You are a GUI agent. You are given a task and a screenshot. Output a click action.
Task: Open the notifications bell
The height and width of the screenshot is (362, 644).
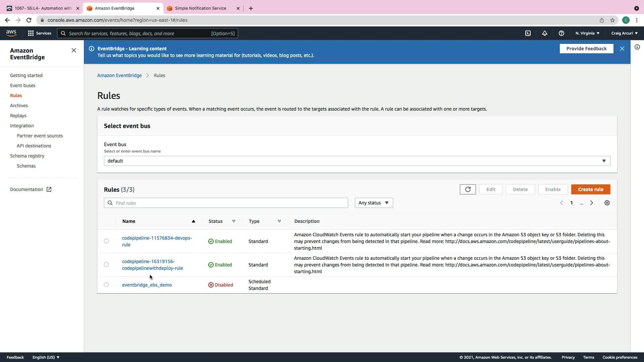(x=545, y=33)
